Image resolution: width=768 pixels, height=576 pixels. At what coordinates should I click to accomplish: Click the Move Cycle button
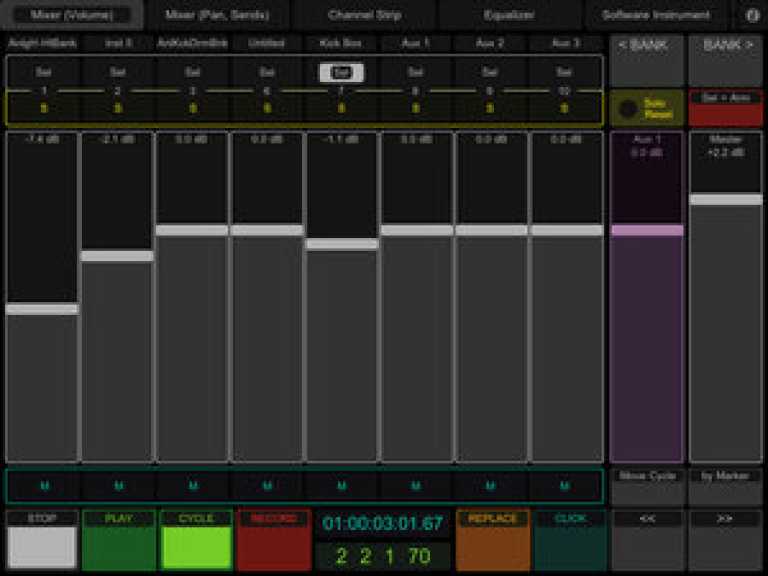click(x=647, y=487)
